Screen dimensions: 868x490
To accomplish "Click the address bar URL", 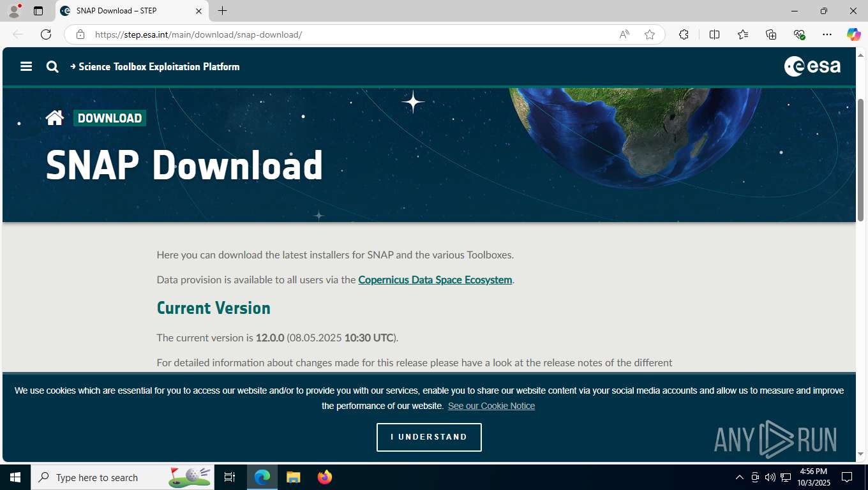I will [x=198, y=34].
